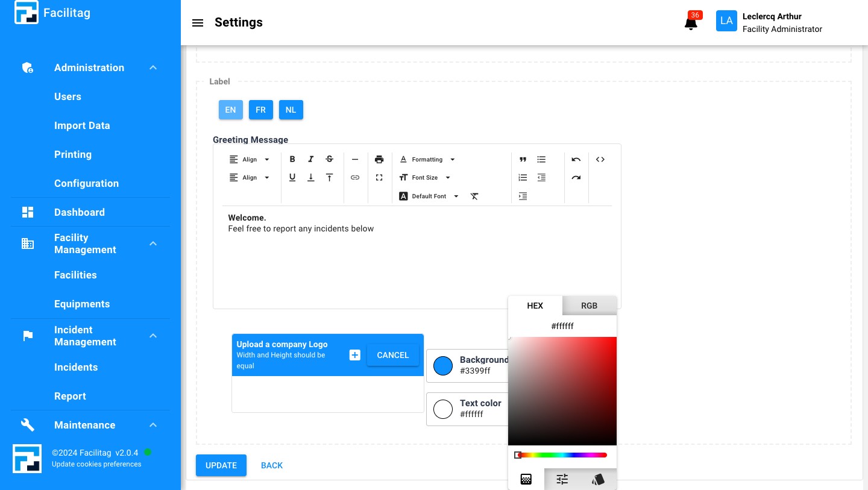Image resolution: width=868 pixels, height=490 pixels.
Task: Open the Background color swatch #3399ff
Action: pos(443,366)
